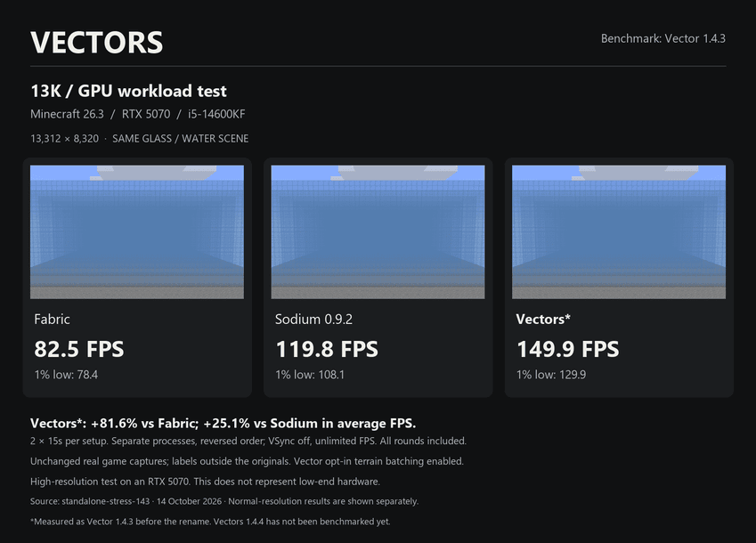Click the "Unchanged real game captures" note

pos(247,462)
